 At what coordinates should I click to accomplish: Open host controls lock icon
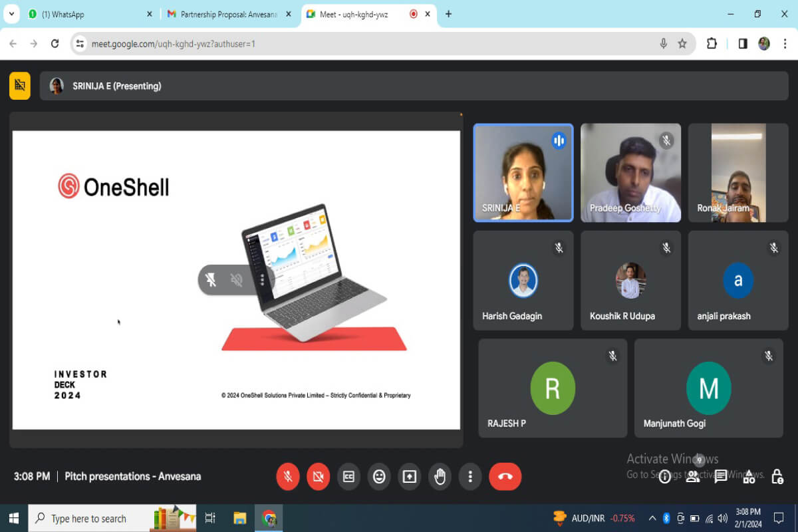(777, 477)
